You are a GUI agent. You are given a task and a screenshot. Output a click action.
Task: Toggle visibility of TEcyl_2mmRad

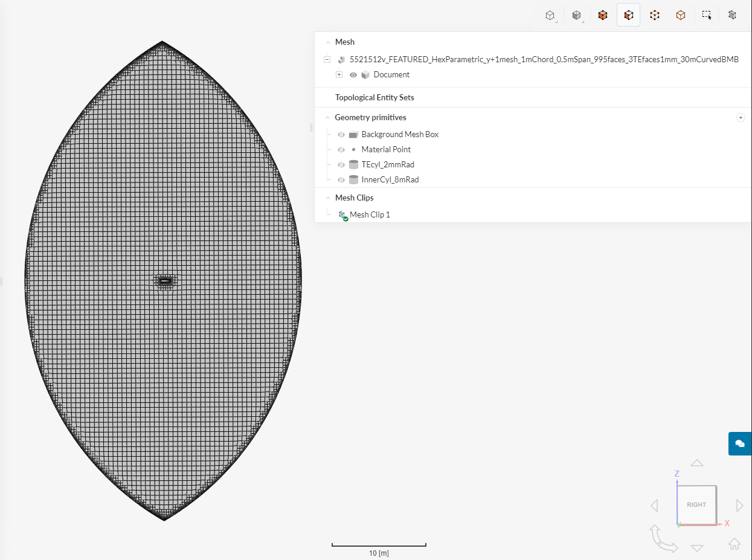click(x=341, y=165)
